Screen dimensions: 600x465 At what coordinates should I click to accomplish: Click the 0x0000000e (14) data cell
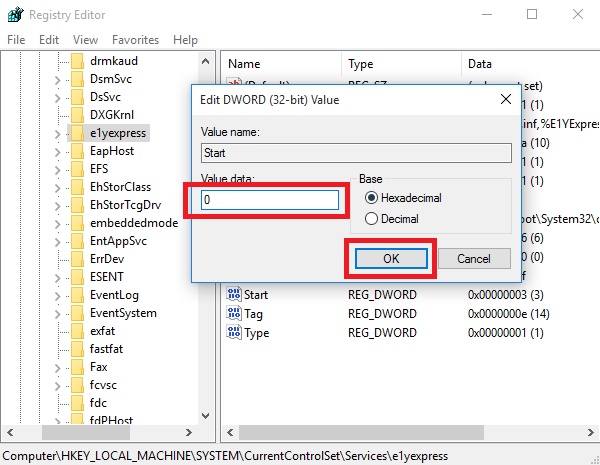(509, 314)
